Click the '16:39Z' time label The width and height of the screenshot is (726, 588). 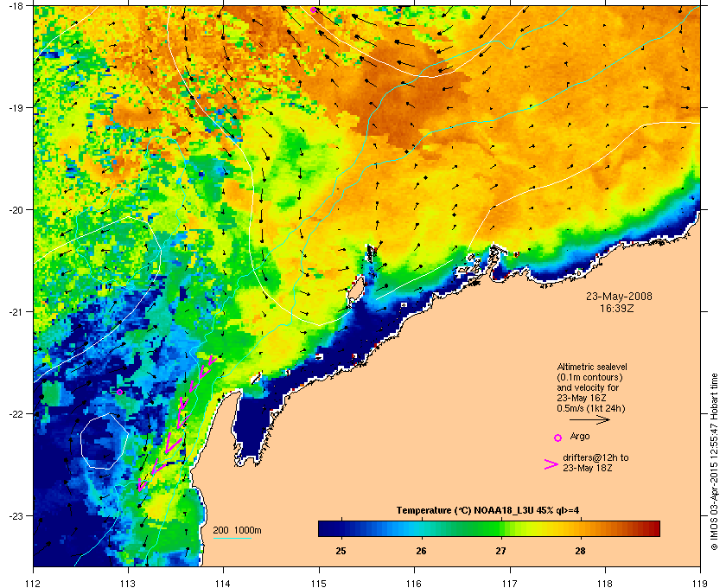click(x=617, y=308)
